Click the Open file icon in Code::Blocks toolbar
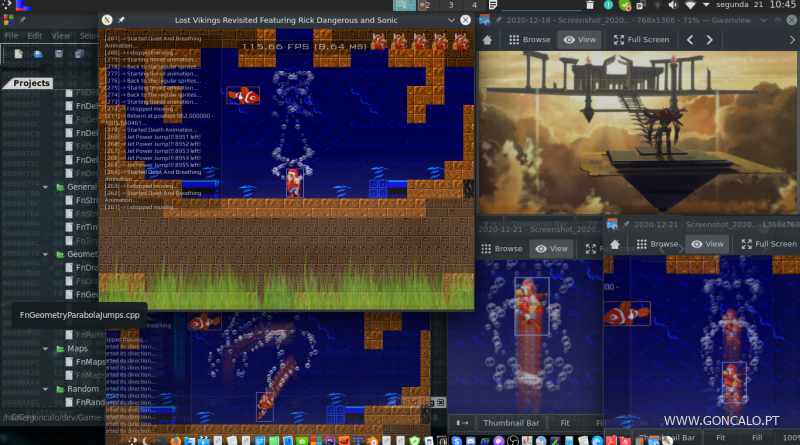The width and height of the screenshot is (800, 445). click(x=38, y=54)
